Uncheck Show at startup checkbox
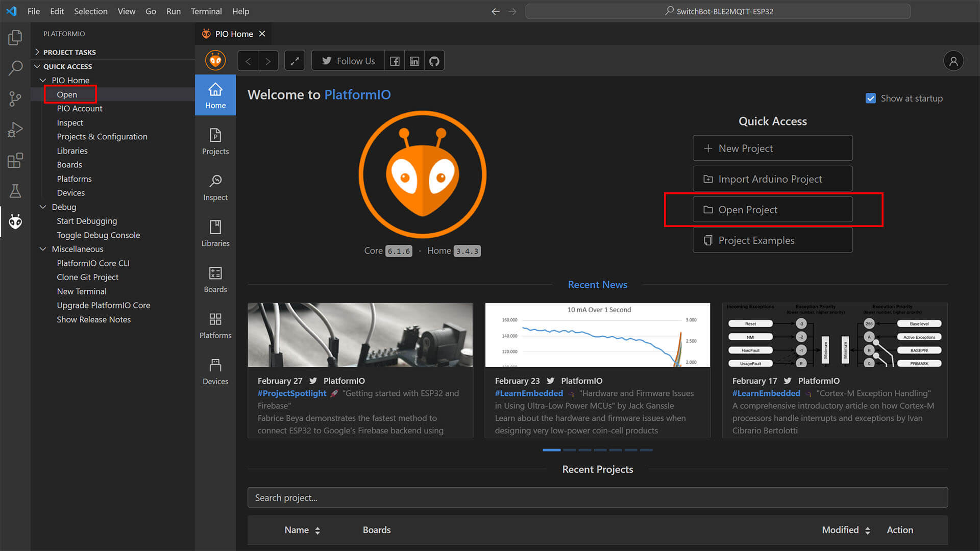This screenshot has height=551, width=980. [x=871, y=98]
